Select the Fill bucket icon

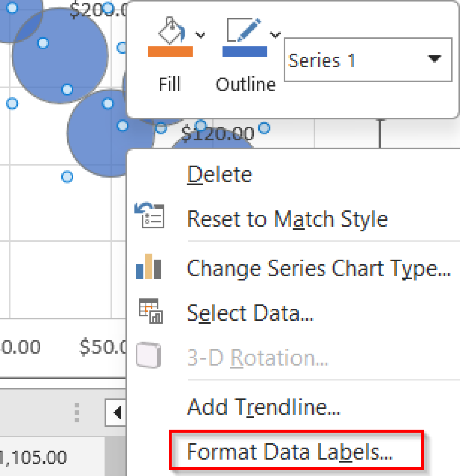pyautogui.click(x=171, y=29)
